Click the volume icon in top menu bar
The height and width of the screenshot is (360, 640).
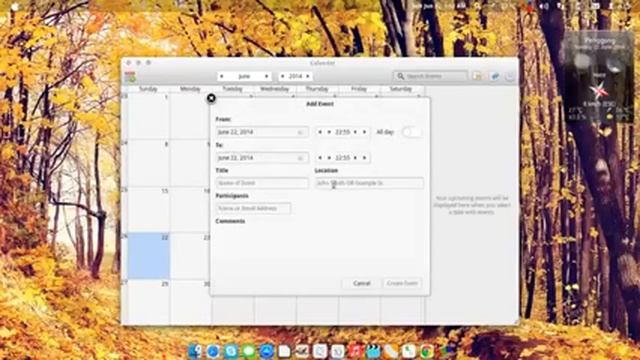coord(544,6)
